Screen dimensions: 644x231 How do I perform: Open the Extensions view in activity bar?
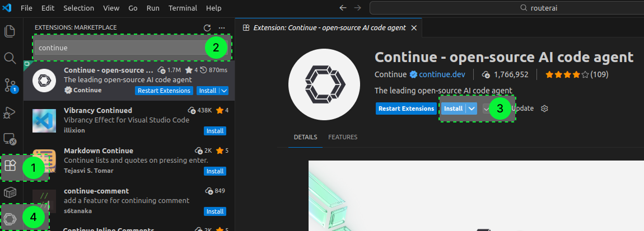[x=10, y=166]
